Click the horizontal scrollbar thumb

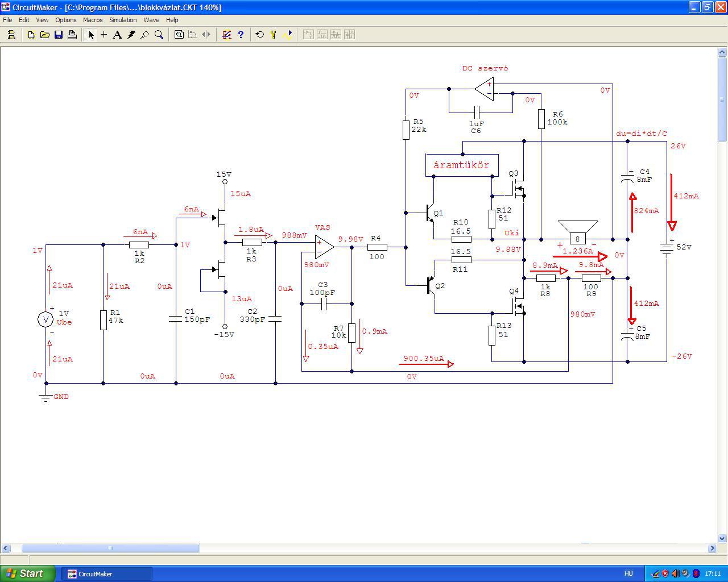click(110, 548)
